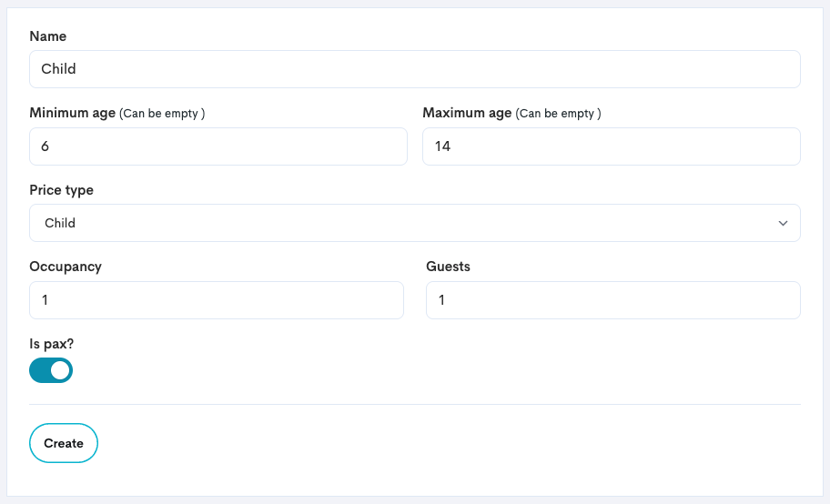Toggle the Is pax? switch off

[51, 370]
